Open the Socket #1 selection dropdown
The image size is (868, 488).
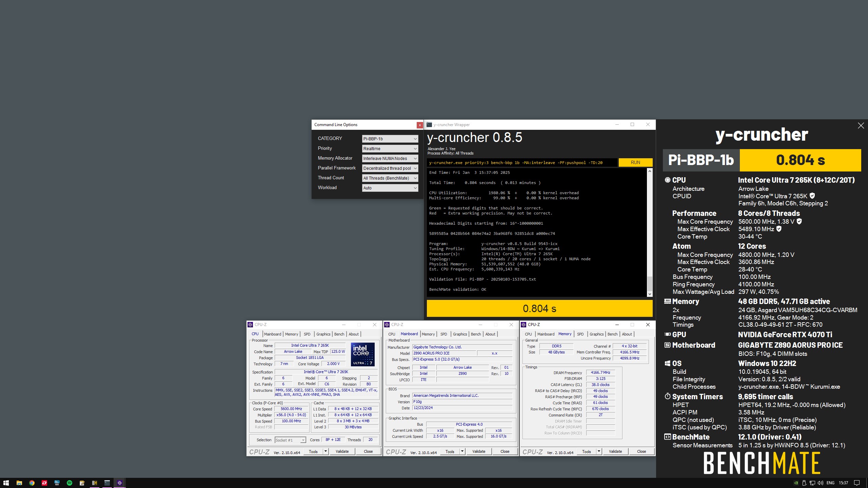[x=290, y=440]
